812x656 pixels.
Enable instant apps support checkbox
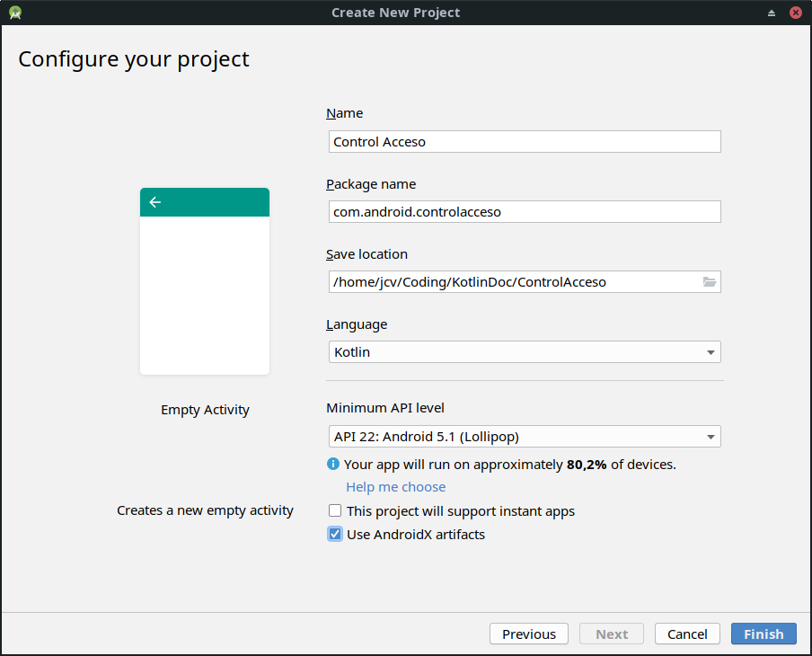(335, 511)
